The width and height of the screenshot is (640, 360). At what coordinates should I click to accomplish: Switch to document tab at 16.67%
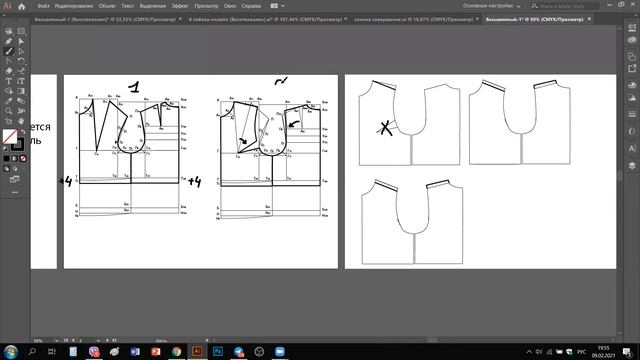point(413,19)
